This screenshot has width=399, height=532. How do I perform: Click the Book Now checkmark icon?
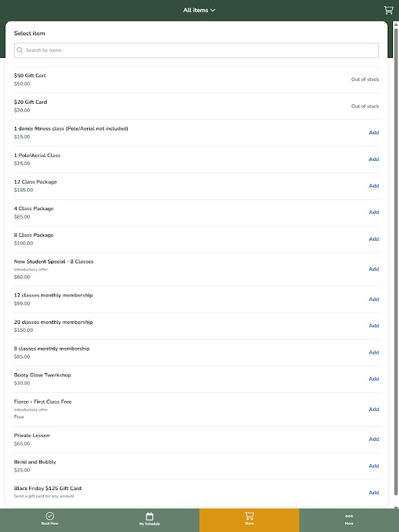(50, 516)
